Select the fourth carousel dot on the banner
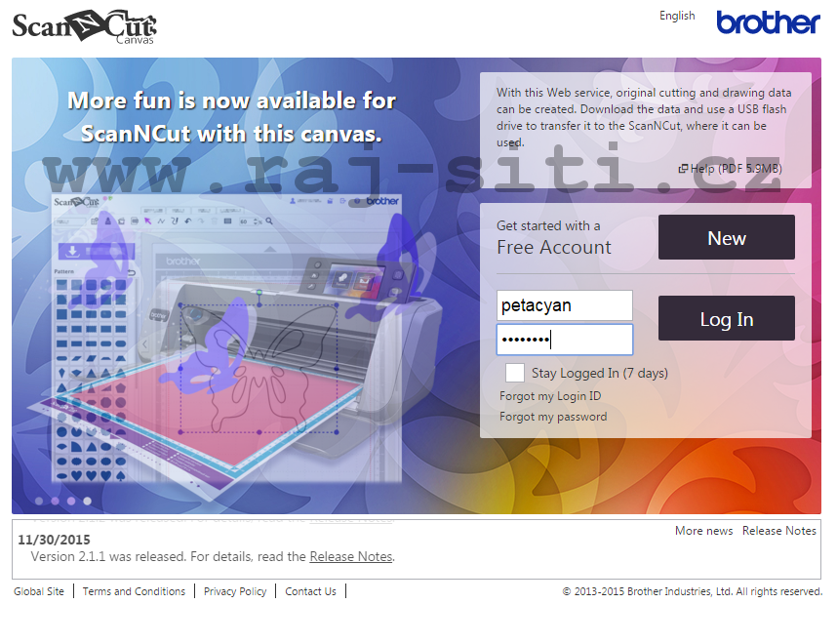Screen dimensions: 837x644 [87, 501]
